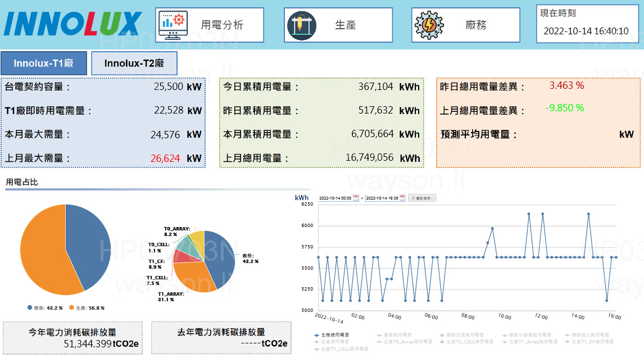This screenshot has height=358, width=644.
Task: Toggle the 廠務總用電量 legend series
Action: click(x=394, y=336)
